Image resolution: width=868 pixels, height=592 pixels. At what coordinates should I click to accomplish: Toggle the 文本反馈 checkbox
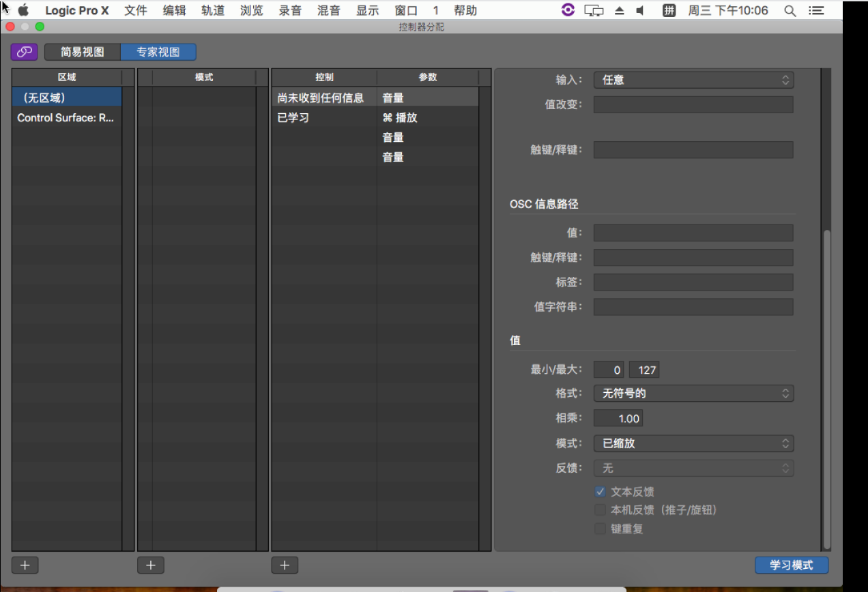click(600, 492)
